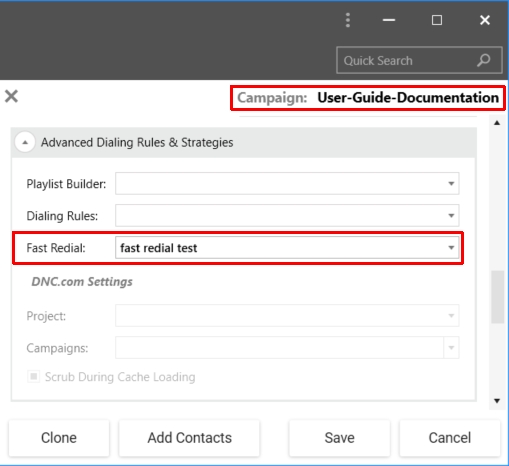Click the Add Contacts button
The height and width of the screenshot is (466, 509).
[189, 438]
